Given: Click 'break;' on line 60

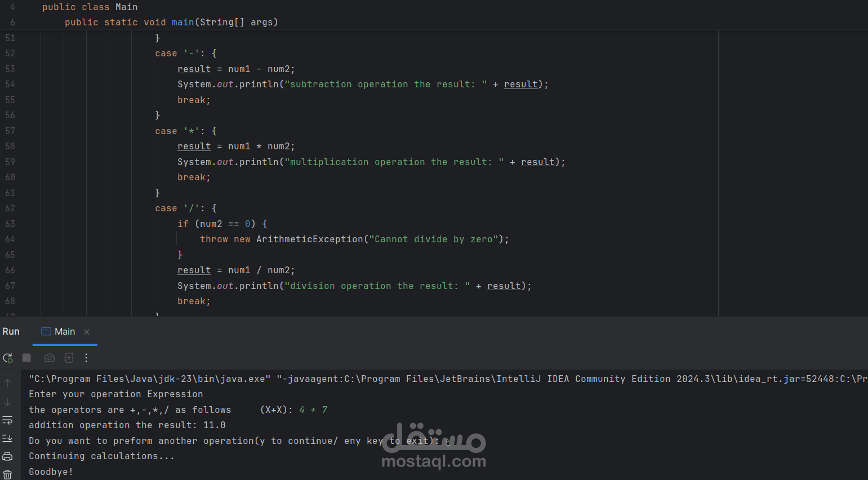Looking at the screenshot, I should click(194, 177).
